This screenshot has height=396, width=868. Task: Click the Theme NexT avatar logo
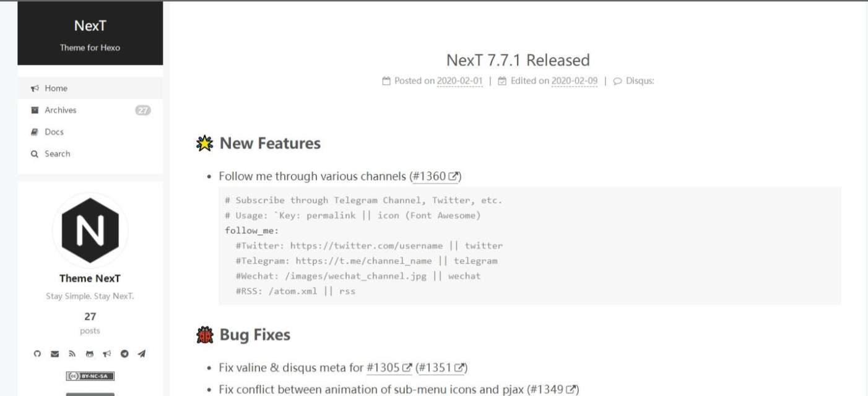click(90, 231)
